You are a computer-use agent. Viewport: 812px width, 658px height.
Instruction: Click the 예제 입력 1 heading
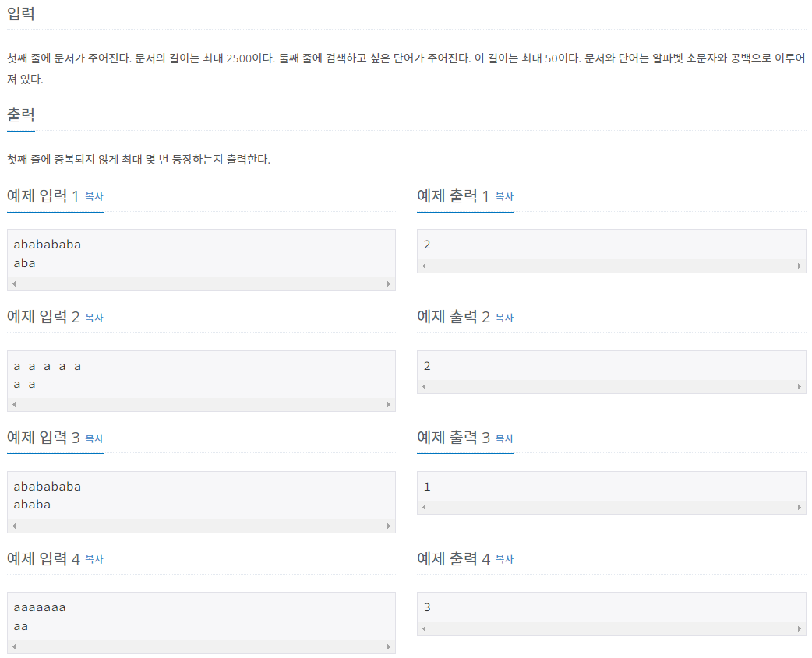click(x=42, y=196)
